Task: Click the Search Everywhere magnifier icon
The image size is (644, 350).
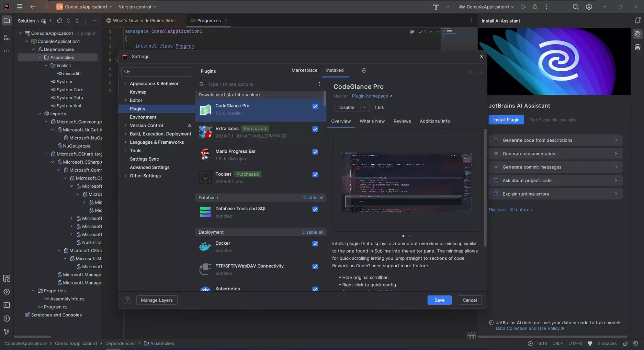Action: pyautogui.click(x=575, y=7)
